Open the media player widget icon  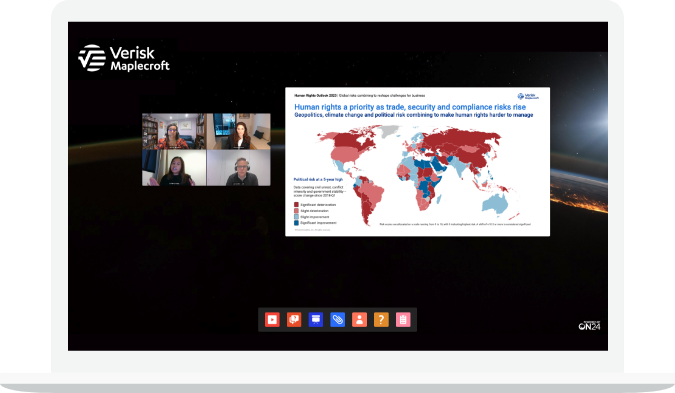tap(272, 320)
